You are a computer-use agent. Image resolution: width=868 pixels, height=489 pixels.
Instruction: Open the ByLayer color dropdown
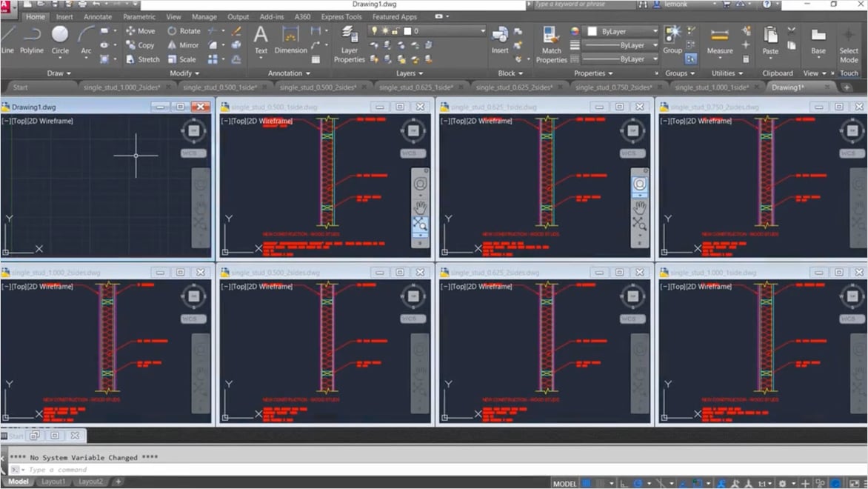(x=621, y=31)
